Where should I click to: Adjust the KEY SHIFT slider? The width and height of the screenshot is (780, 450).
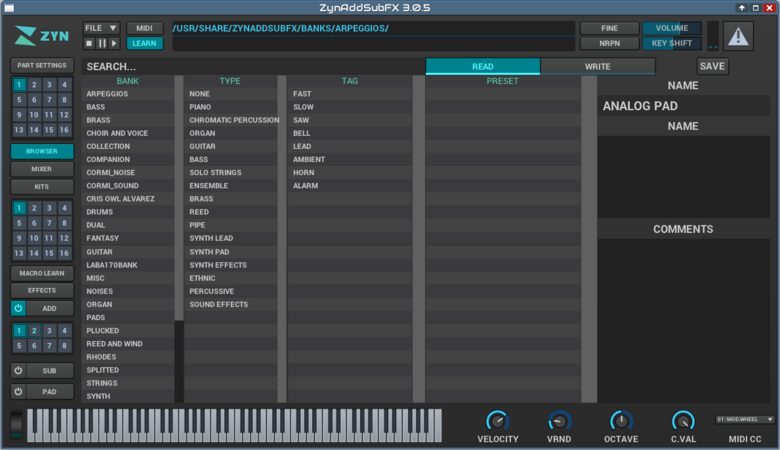672,43
